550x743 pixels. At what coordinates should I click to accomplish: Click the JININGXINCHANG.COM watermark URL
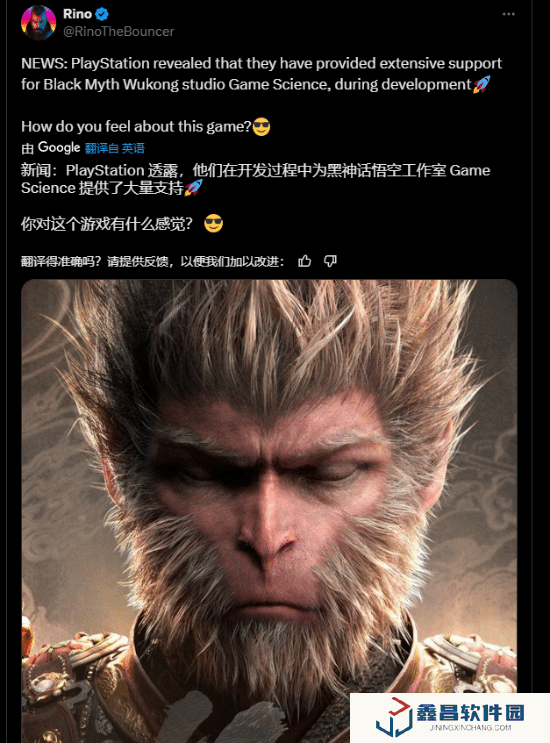pyautogui.click(x=470, y=728)
